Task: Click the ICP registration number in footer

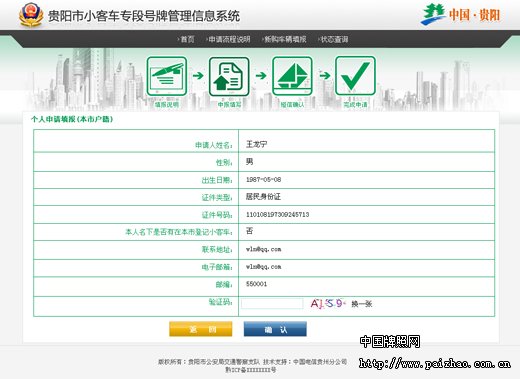Action: [251, 370]
